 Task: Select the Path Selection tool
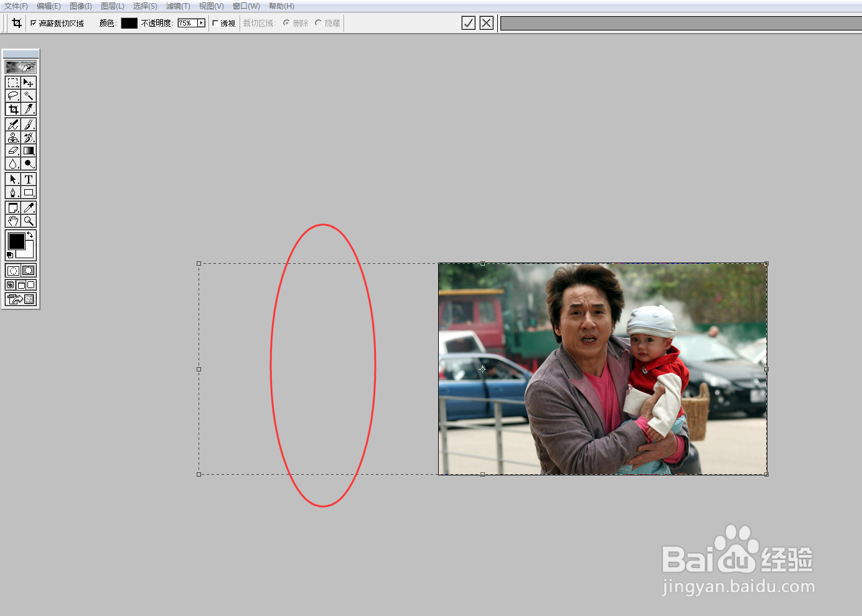click(13, 179)
